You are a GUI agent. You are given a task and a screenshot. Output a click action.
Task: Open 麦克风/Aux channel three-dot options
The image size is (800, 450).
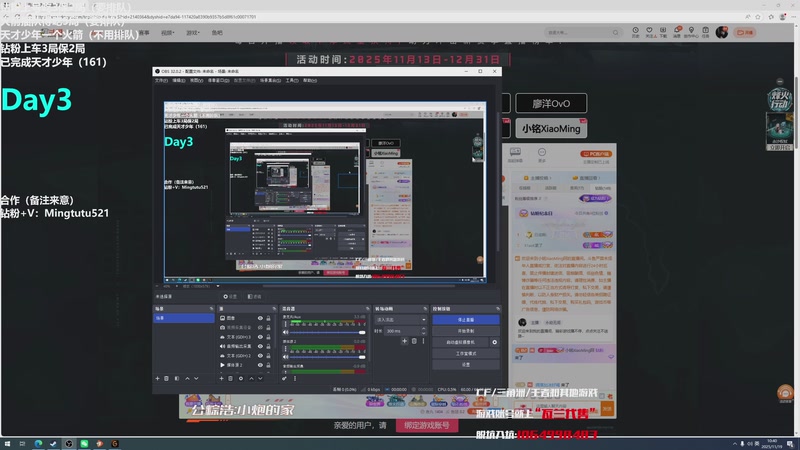click(x=286, y=324)
